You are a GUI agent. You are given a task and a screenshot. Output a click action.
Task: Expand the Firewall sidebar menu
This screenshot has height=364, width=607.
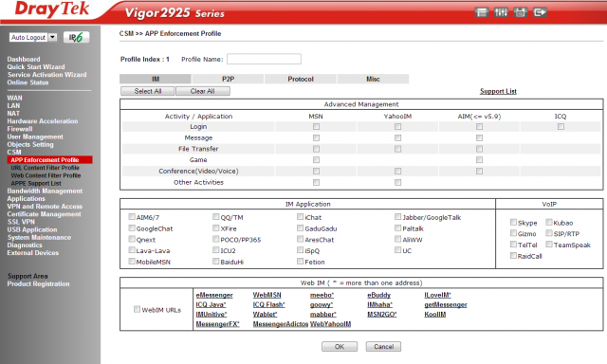tap(20, 129)
